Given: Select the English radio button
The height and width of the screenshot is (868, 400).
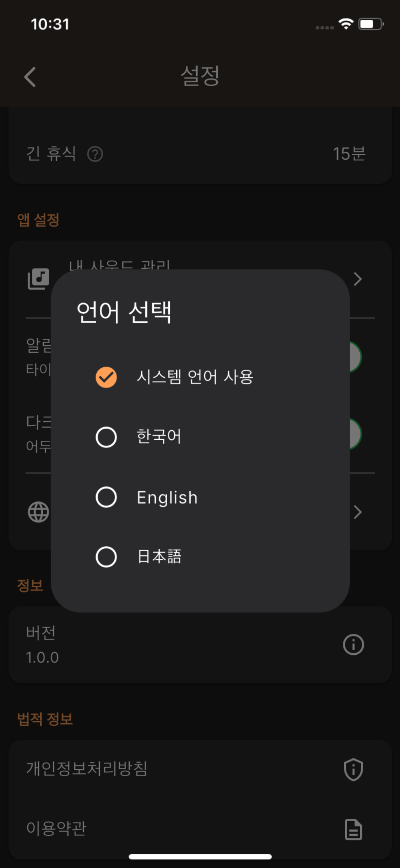Looking at the screenshot, I should (x=106, y=497).
